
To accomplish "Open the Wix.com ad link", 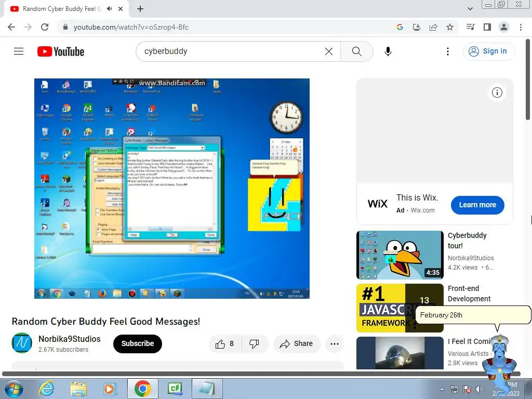I will pos(422,210).
